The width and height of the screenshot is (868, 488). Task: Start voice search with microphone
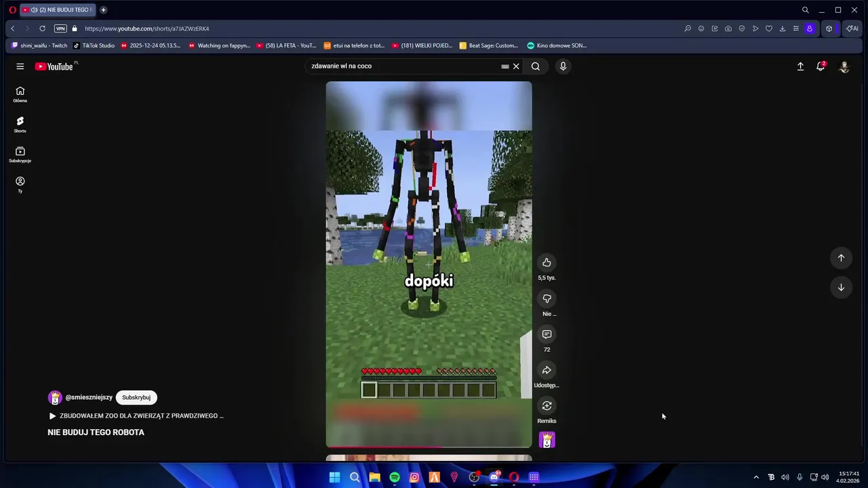point(563,66)
